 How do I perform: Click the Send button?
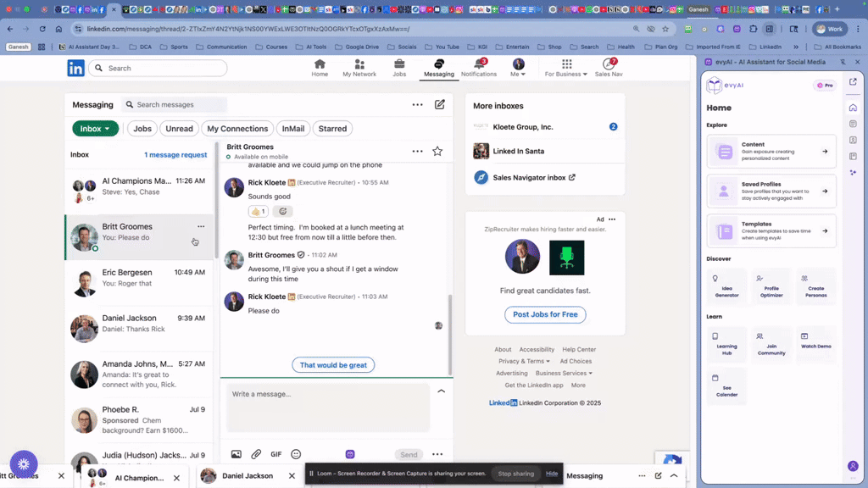[409, 455]
